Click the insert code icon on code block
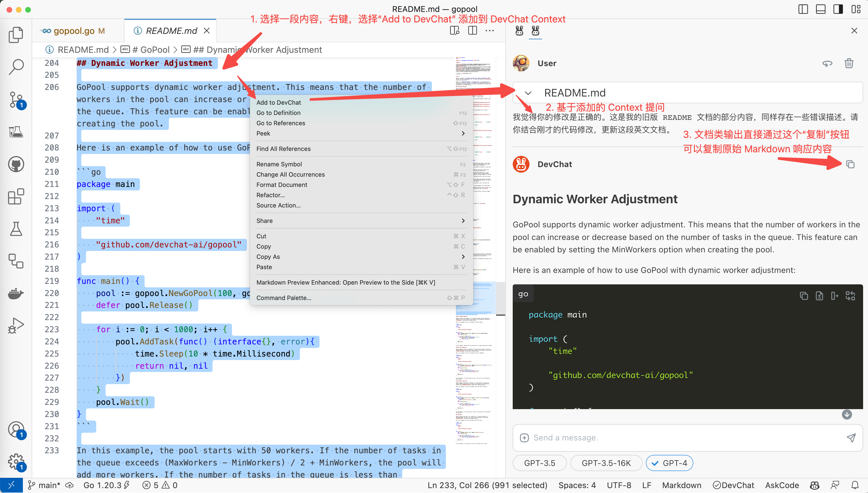Viewport: 868px width, 493px height. [835, 296]
